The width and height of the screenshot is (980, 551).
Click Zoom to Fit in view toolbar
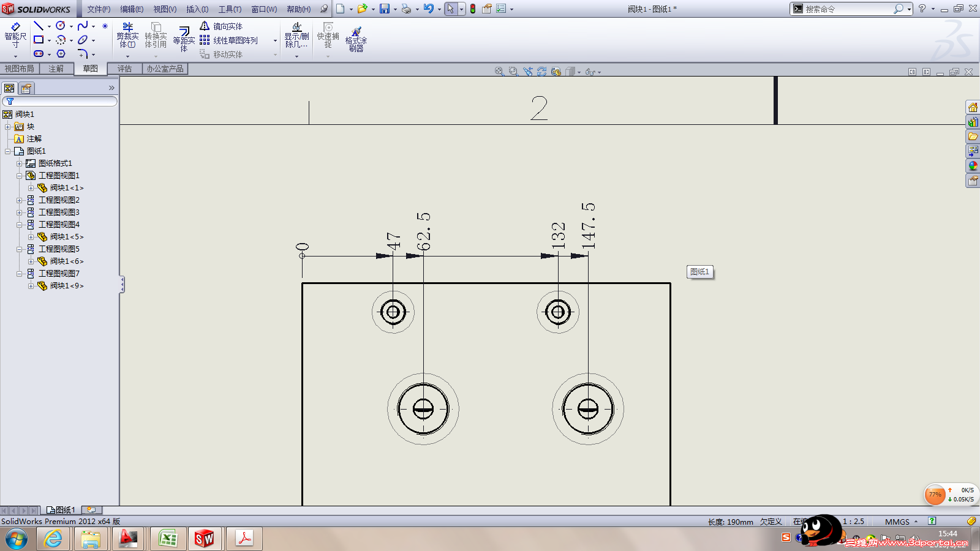[499, 72]
